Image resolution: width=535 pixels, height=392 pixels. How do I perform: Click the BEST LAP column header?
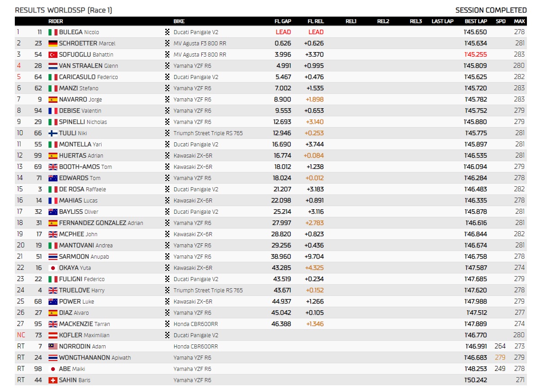476,21
